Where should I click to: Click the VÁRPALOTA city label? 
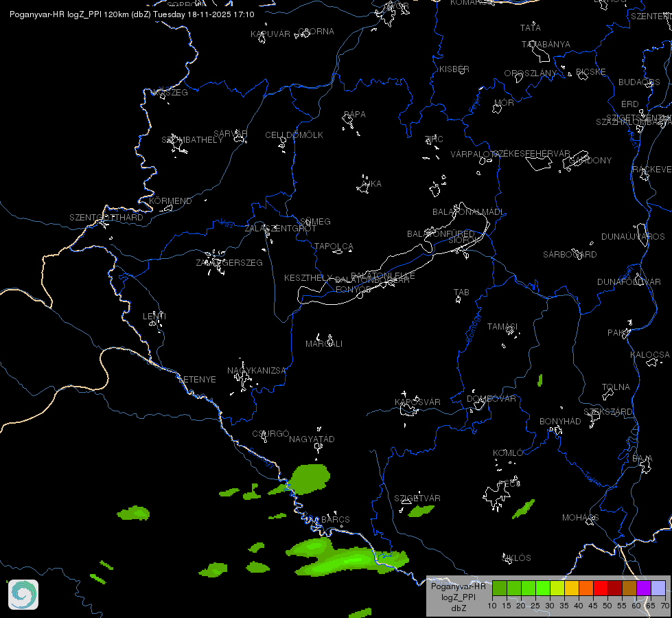[475, 154]
